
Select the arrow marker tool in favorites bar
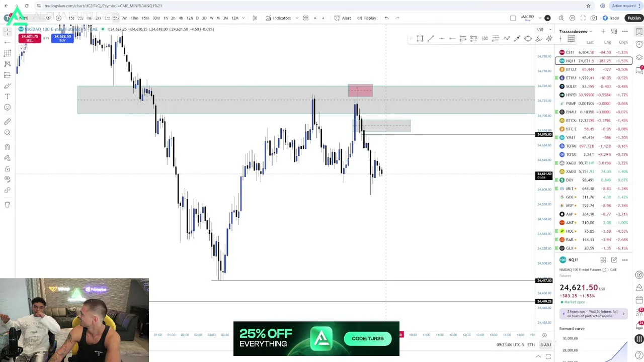517,39
